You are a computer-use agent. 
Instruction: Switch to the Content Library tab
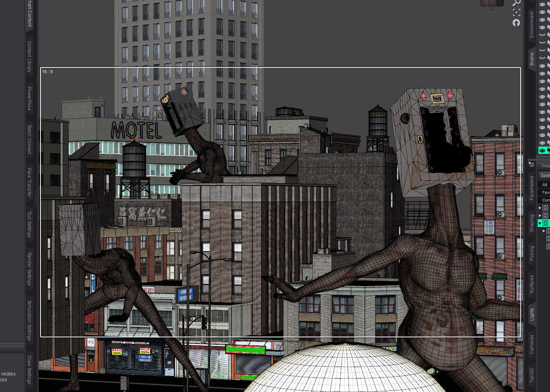tap(29, 57)
